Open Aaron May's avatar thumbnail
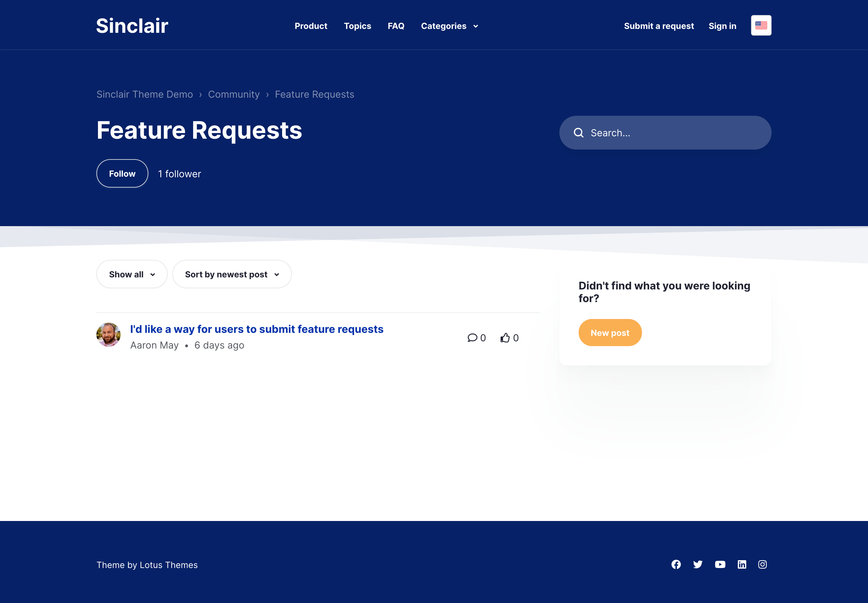 (x=108, y=334)
